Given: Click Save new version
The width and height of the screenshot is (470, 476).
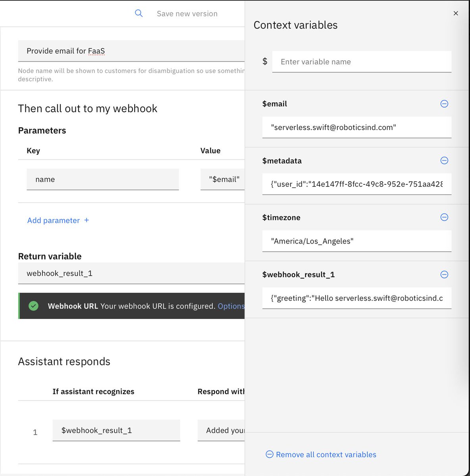Looking at the screenshot, I should (187, 14).
